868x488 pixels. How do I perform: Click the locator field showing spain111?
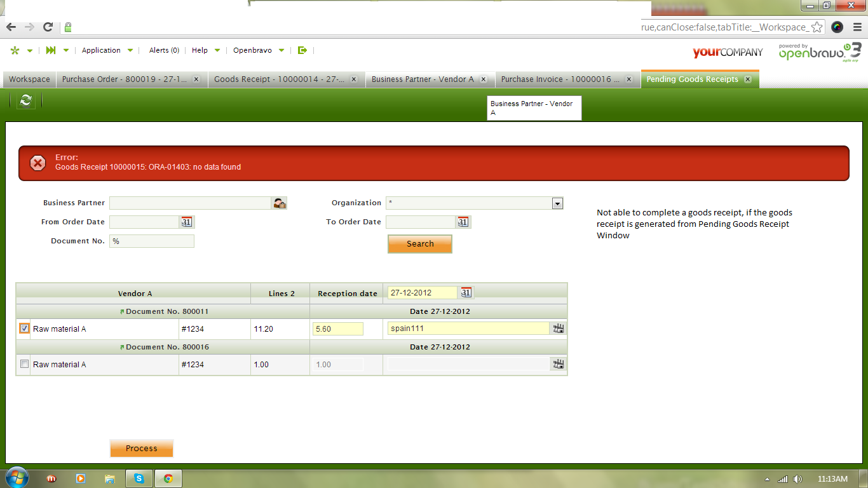coord(468,329)
